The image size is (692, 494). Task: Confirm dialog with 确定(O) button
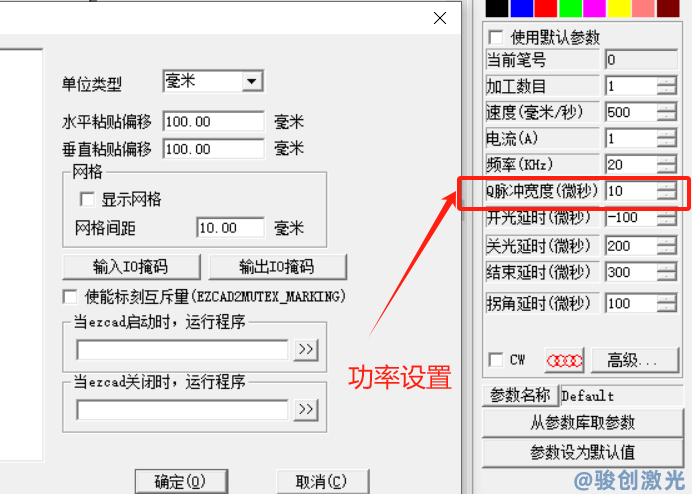[x=181, y=482]
